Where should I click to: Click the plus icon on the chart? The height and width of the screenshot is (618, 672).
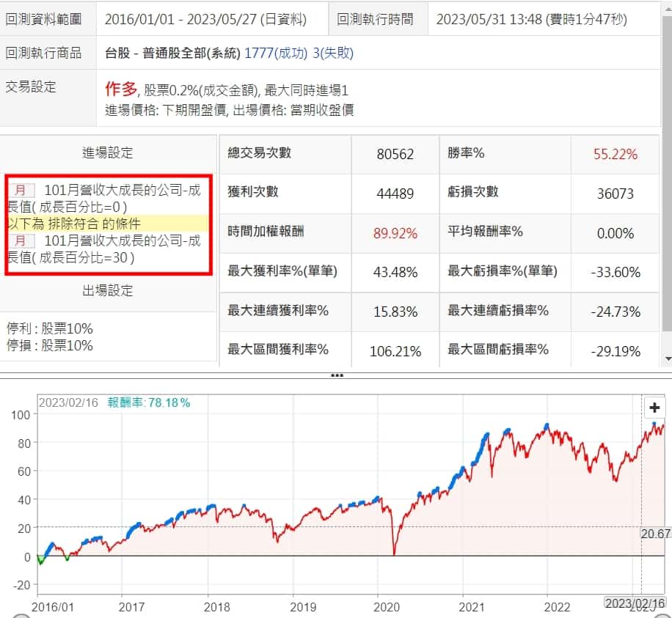(654, 408)
